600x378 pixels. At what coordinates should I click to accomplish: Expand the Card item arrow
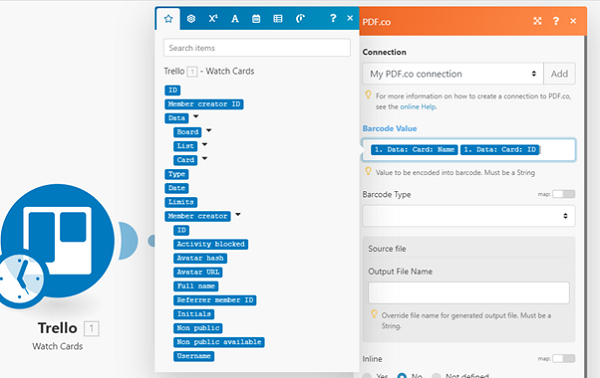204,158
